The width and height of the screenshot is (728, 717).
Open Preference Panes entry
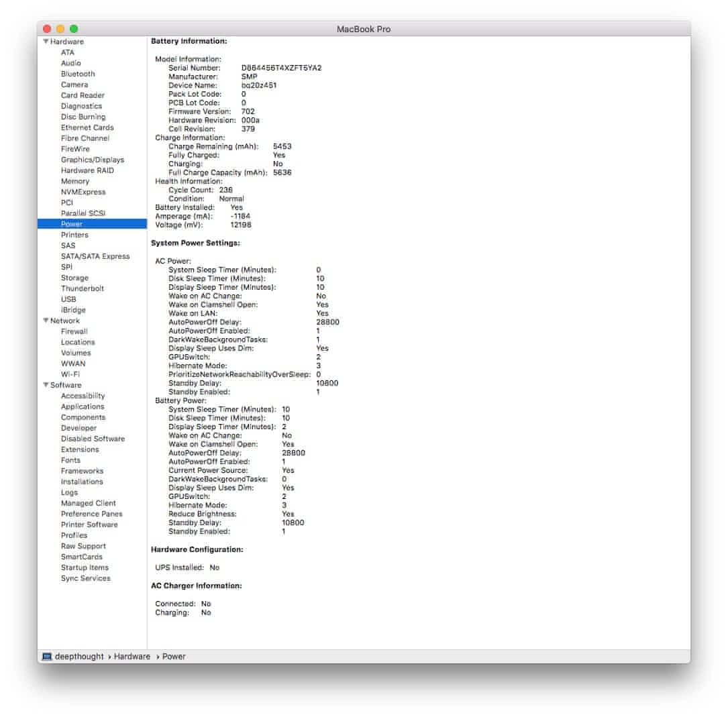pyautogui.click(x=91, y=514)
